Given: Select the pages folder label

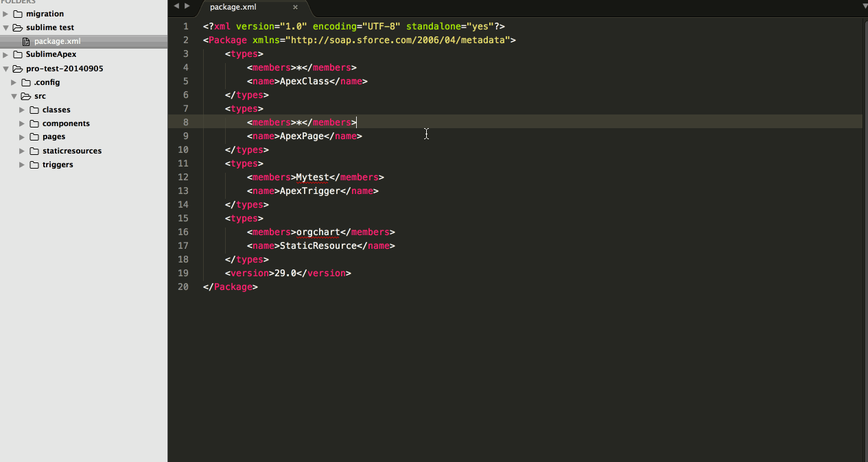Looking at the screenshot, I should coord(54,136).
